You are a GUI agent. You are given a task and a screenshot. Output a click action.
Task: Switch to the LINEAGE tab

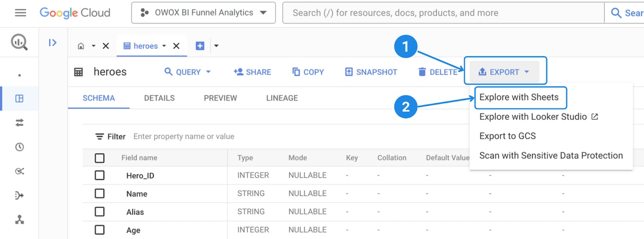tap(282, 98)
